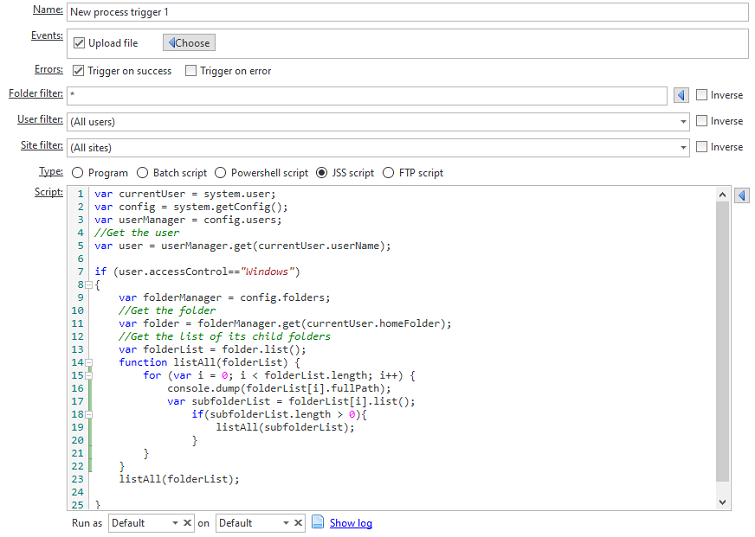Image resolution: width=755 pixels, height=537 pixels.
Task: Select the JSS script type
Action: point(321,173)
